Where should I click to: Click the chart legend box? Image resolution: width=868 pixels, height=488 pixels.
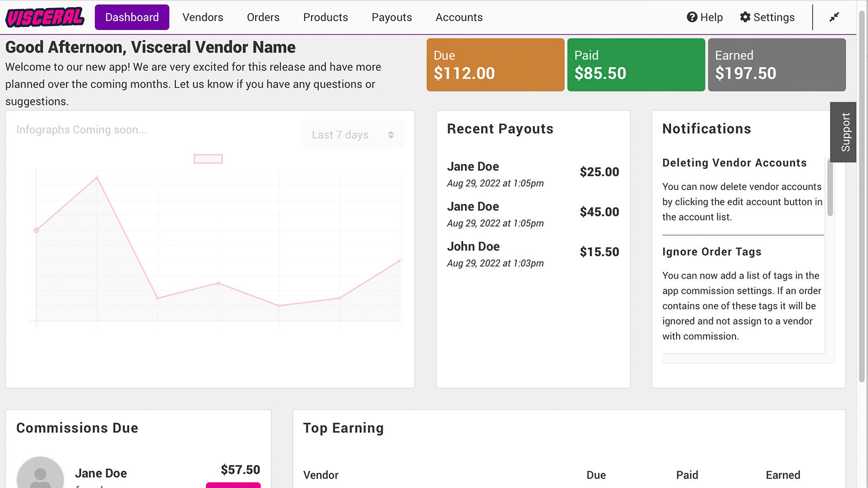click(x=208, y=159)
